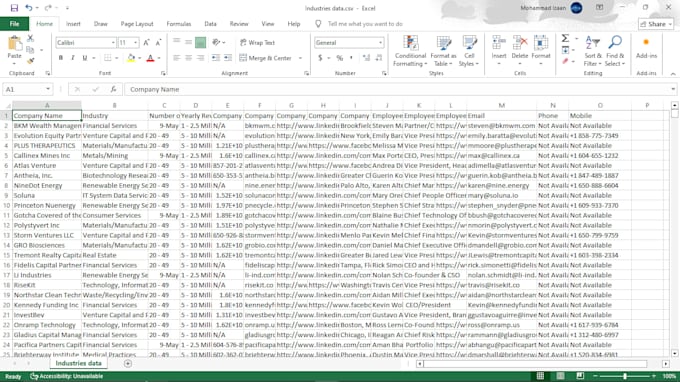Screen dimensions: 680x382
Task: Click Merge & Center button
Action: (265, 58)
